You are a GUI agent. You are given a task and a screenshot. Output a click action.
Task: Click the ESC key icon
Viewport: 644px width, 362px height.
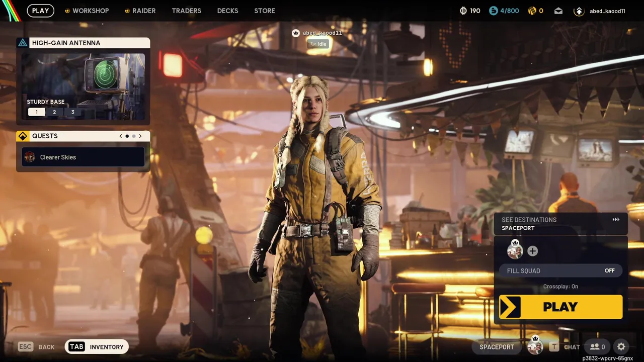click(x=26, y=346)
